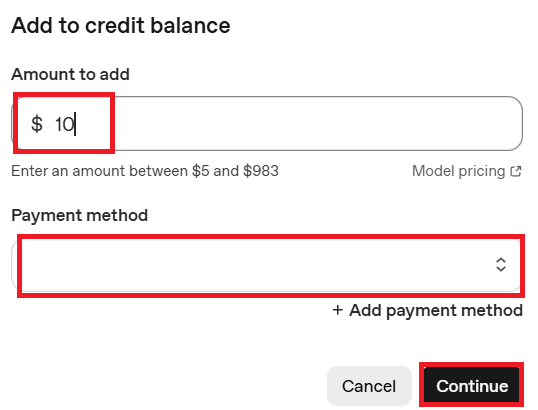This screenshot has width=538, height=410.
Task: Click the dollar sign prefix in amount field
Action: pos(37,124)
